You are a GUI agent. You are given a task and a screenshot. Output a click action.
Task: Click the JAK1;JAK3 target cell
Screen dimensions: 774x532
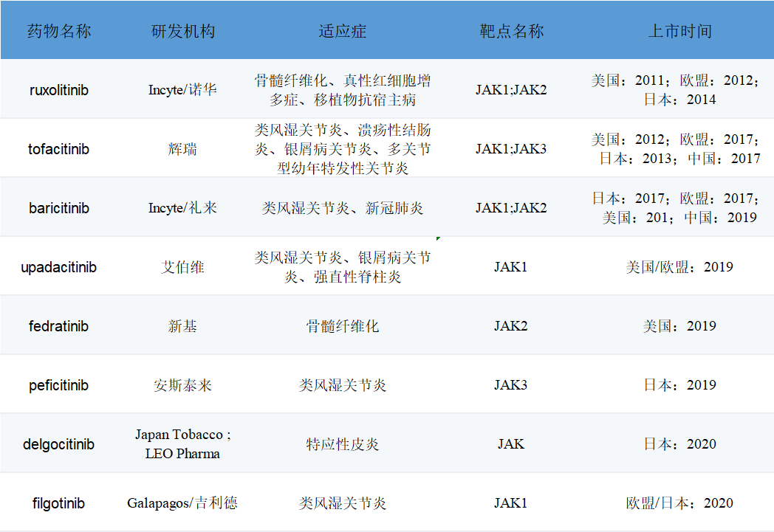click(511, 149)
